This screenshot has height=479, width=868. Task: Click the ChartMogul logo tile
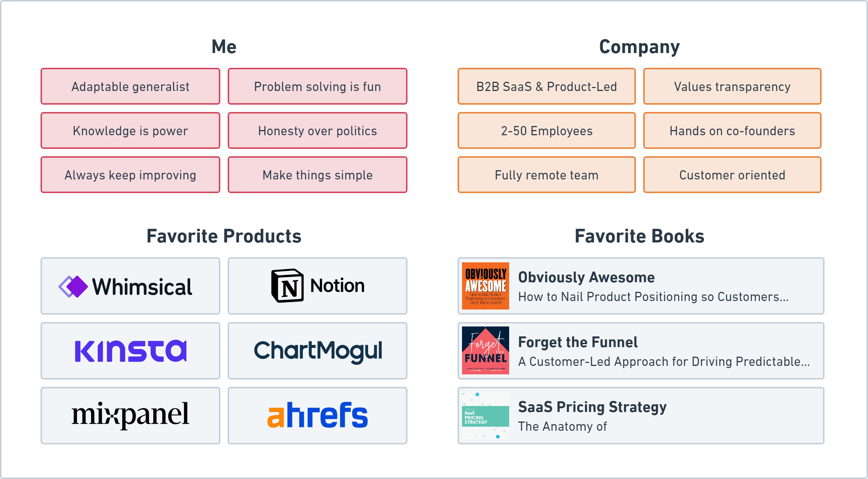click(x=317, y=351)
